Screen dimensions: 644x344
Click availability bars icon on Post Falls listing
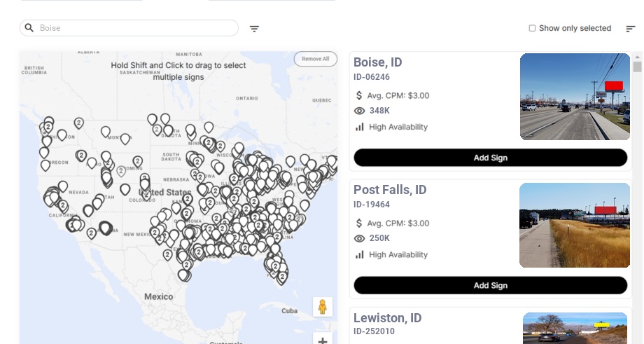[360, 254]
